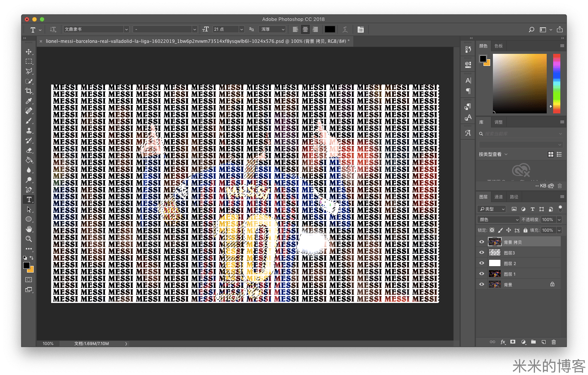Screen dimensions: 588x375
Task: Select the Zoom tool
Action: click(29, 239)
